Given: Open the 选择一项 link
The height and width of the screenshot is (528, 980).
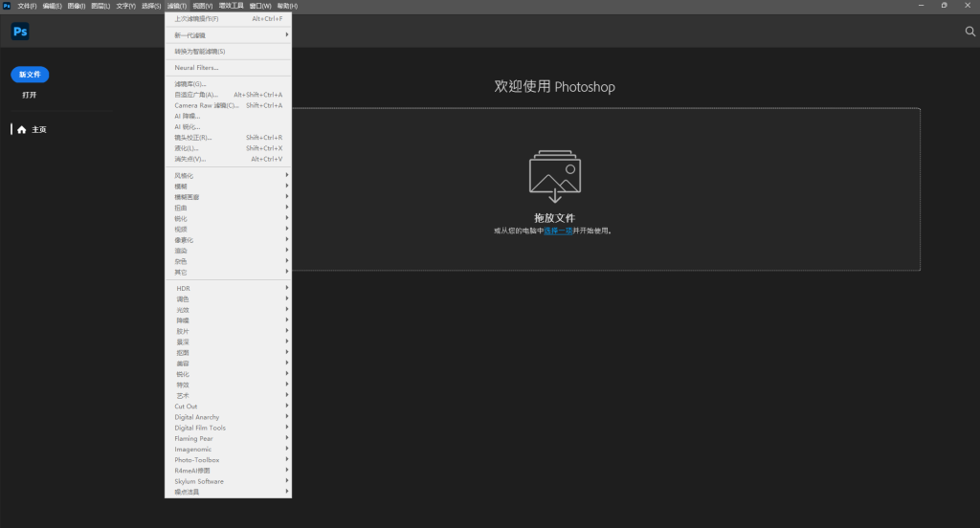Looking at the screenshot, I should pos(558,231).
